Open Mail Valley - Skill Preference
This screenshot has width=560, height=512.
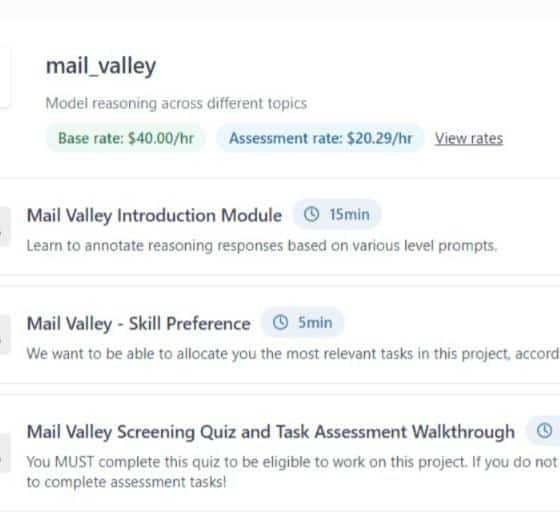tap(139, 323)
